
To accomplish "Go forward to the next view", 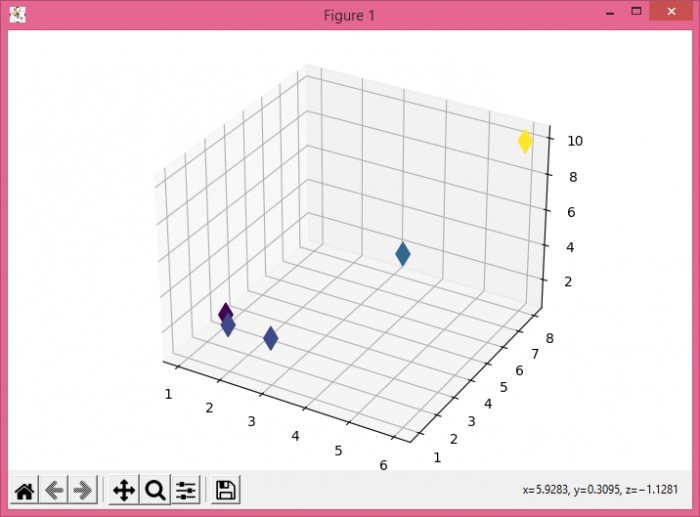I will point(83,491).
